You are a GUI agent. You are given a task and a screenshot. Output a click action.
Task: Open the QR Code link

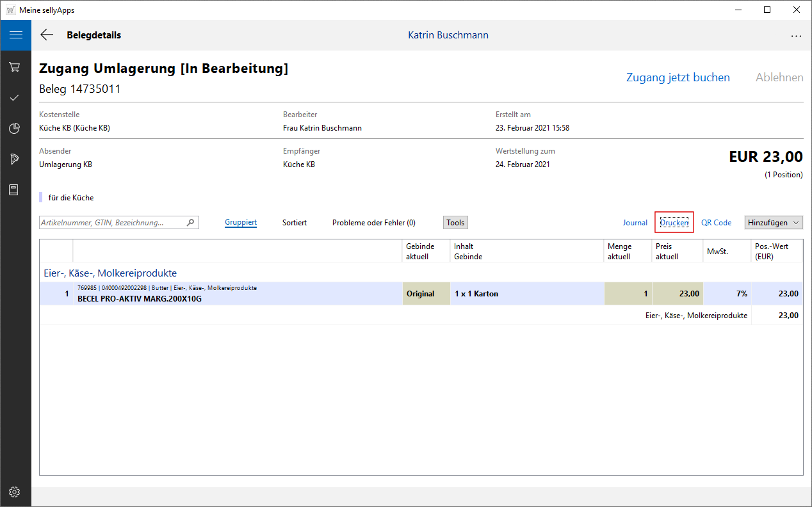[x=716, y=223]
